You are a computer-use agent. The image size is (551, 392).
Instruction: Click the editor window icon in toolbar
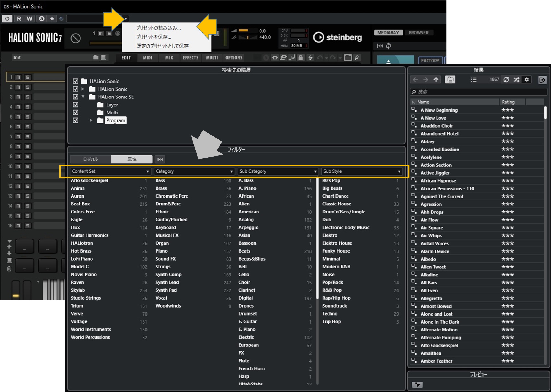click(348, 57)
